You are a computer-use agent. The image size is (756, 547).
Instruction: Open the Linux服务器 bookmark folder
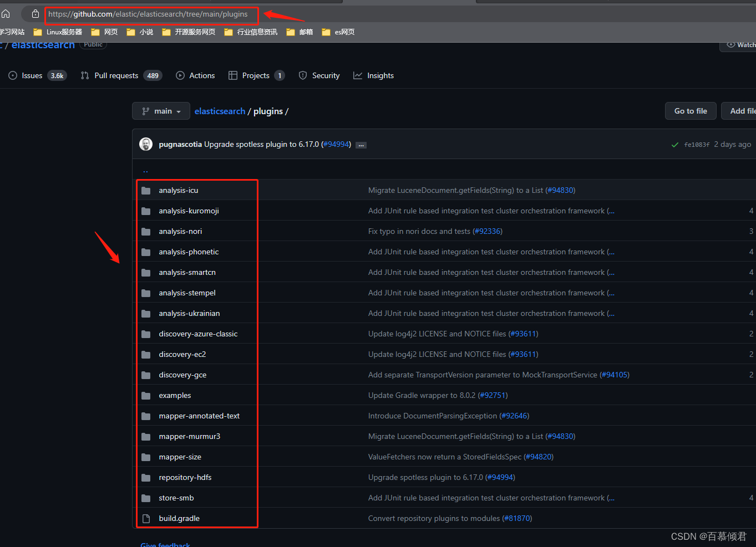click(x=58, y=32)
